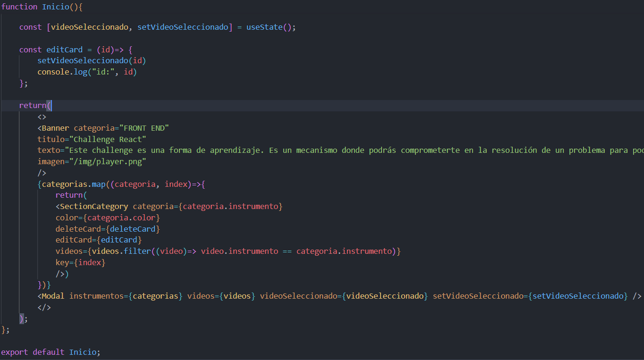Click the opening fragment tag <>
The height and width of the screenshot is (360, 644).
coord(42,117)
